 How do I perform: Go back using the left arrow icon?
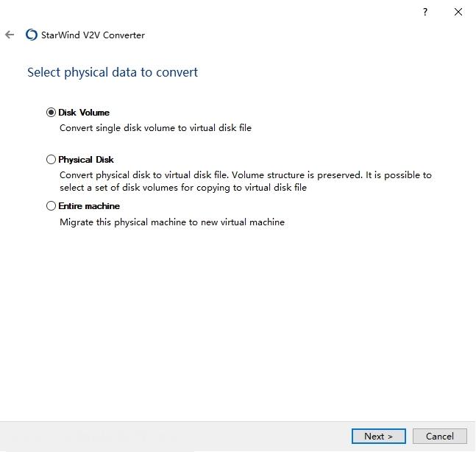(10, 35)
